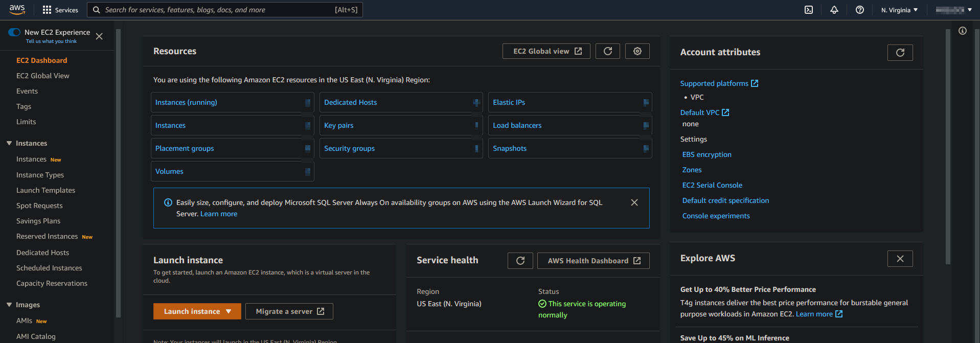The height and width of the screenshot is (343, 980).
Task: Open the Volumes resource link
Action: click(169, 171)
